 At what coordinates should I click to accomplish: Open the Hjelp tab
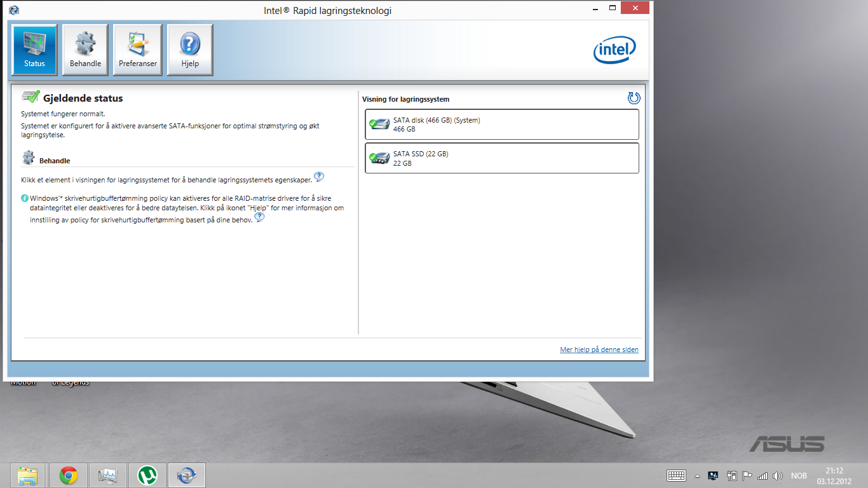coord(190,50)
